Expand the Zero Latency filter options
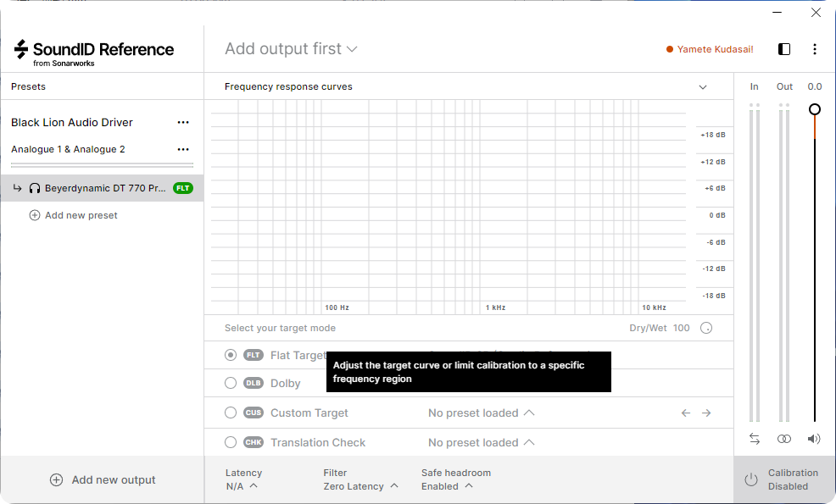The height and width of the screenshot is (504, 836). [360, 486]
